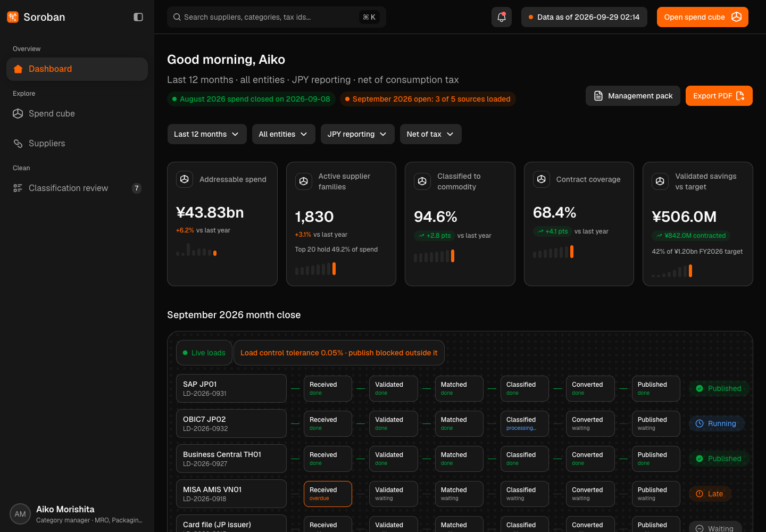This screenshot has height=532, width=766.
Task: Select the SAP JP01 source row
Action: click(x=231, y=388)
